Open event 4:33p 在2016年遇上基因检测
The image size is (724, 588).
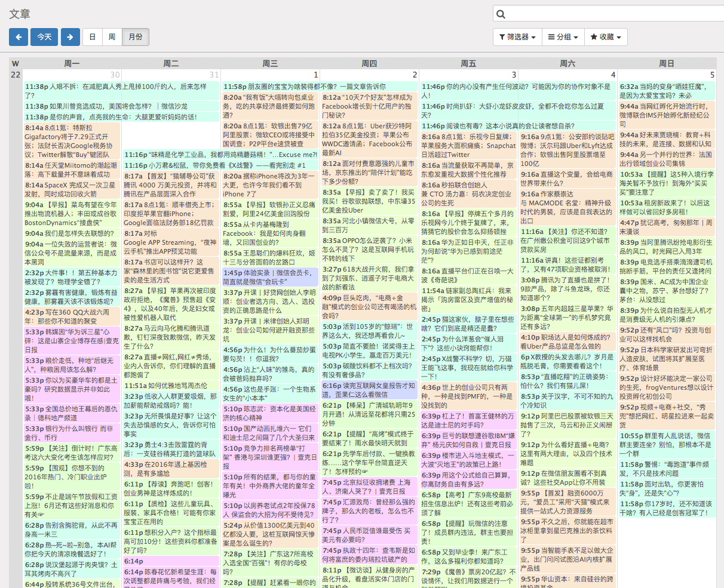click(171, 469)
